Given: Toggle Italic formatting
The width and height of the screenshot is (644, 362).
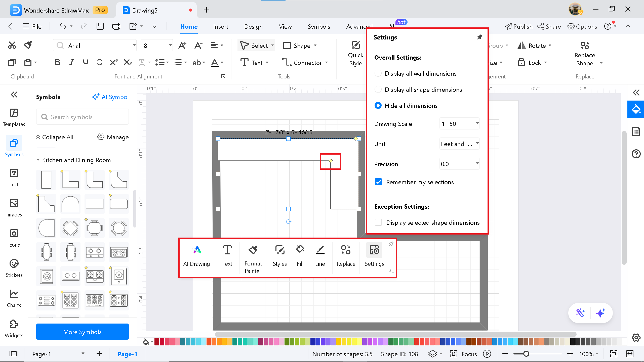Looking at the screenshot, I should coord(72,62).
